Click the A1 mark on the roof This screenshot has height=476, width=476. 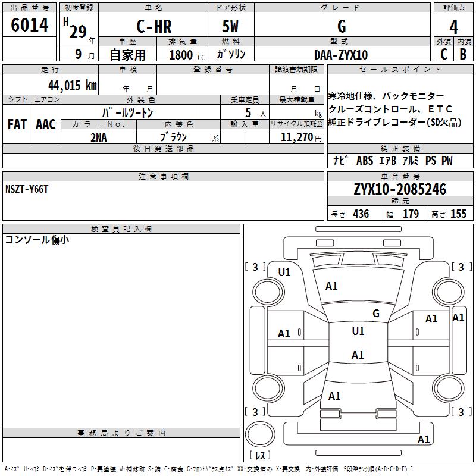(x=358, y=355)
